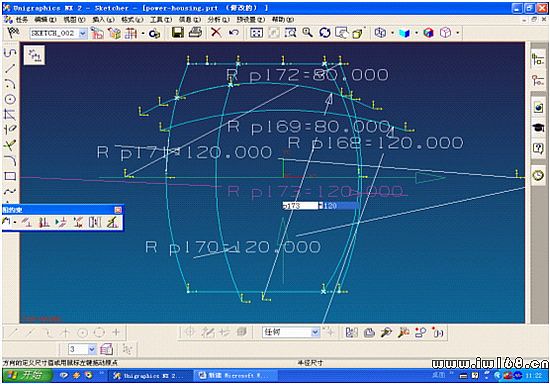Open the SKETCH_002 sketch name dropdown
The image size is (550, 384).
(83, 33)
